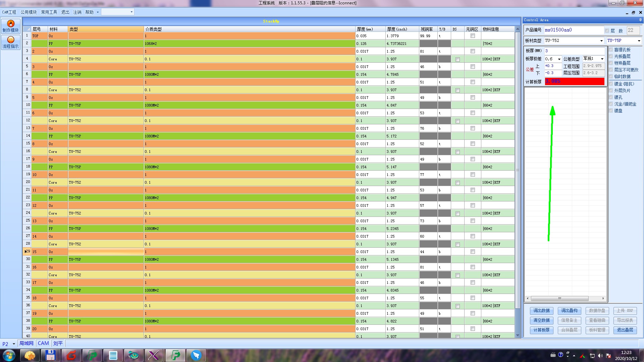Open the orange shell taskbar icon
This screenshot has width=644, height=362.
click(x=30, y=355)
